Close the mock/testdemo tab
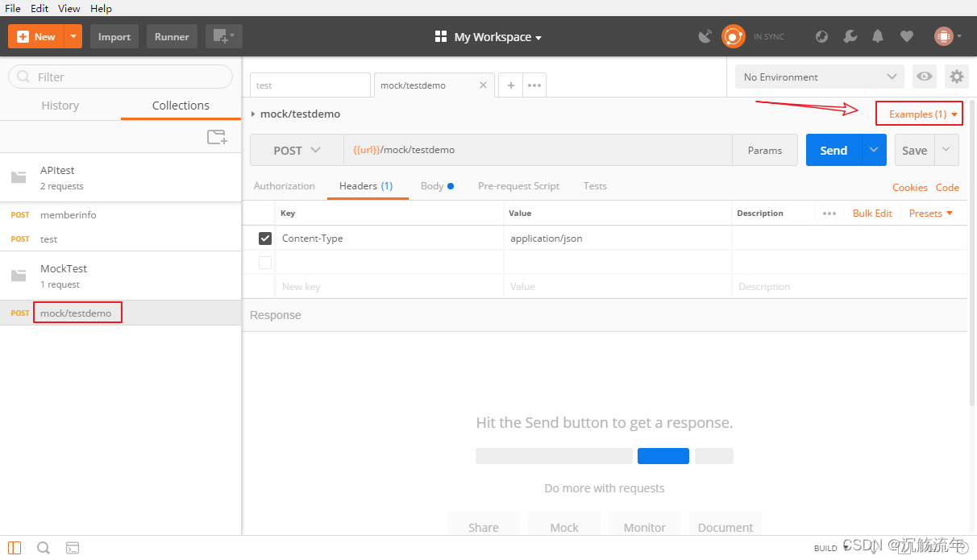The height and width of the screenshot is (560, 977). (484, 85)
